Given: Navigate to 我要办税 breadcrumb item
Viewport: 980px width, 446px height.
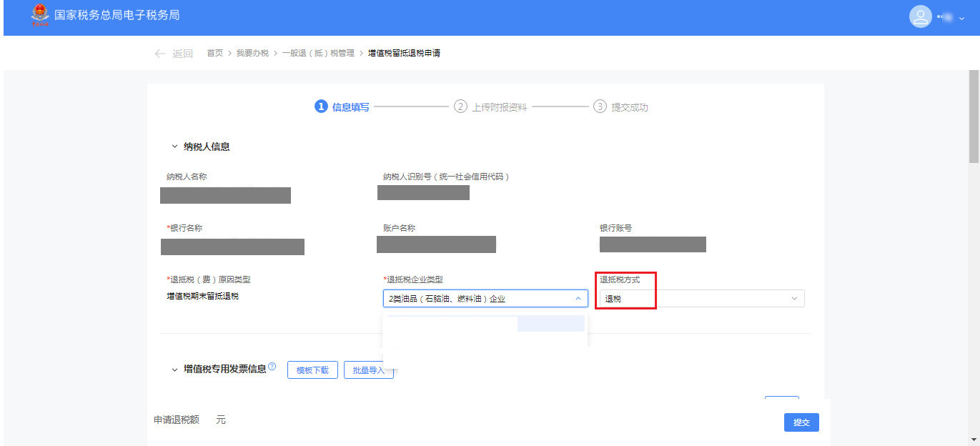Looking at the screenshot, I should pyautogui.click(x=252, y=54).
